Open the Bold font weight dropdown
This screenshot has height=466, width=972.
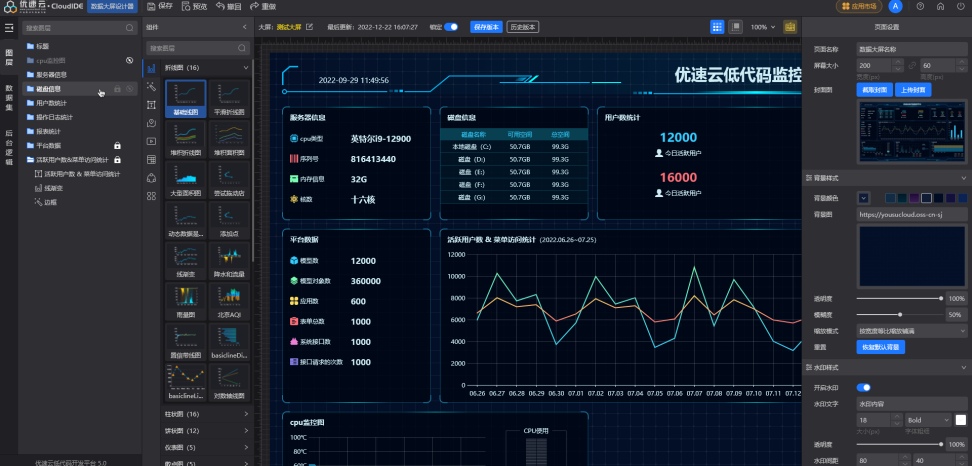pyautogui.click(x=928, y=420)
